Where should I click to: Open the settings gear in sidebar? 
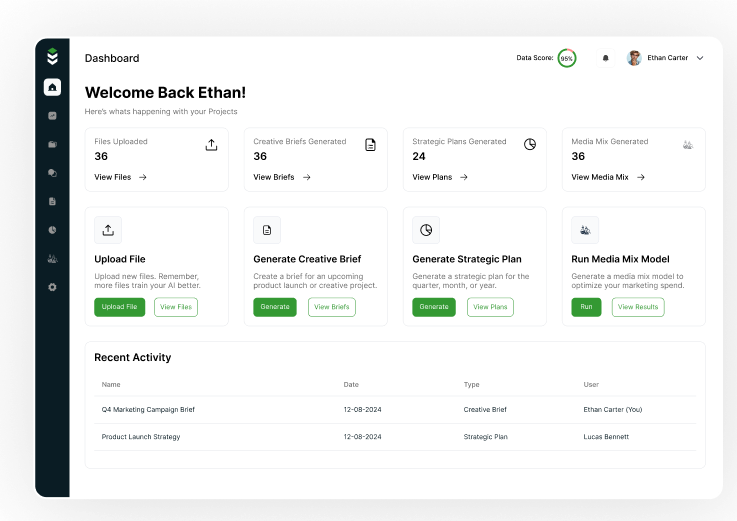click(52, 287)
